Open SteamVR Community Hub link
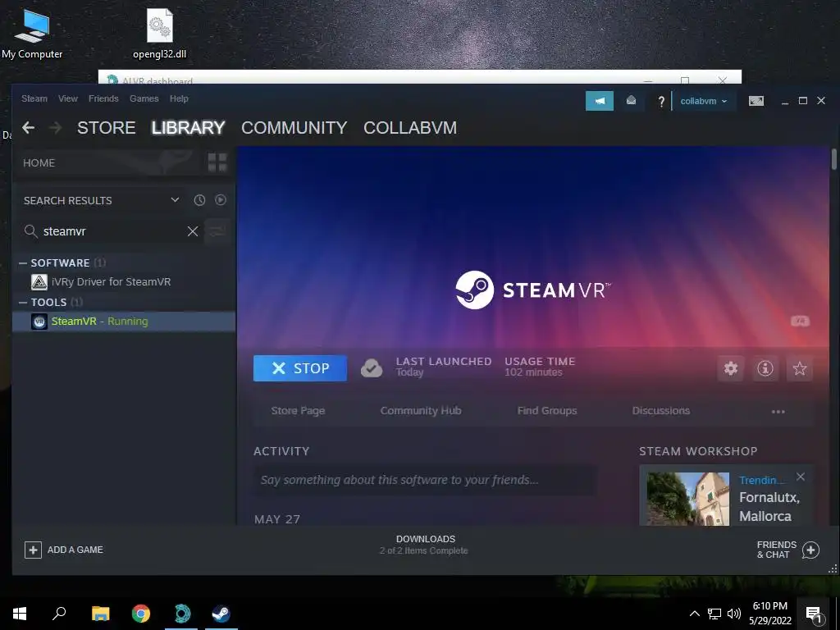840x630 pixels. tap(421, 411)
